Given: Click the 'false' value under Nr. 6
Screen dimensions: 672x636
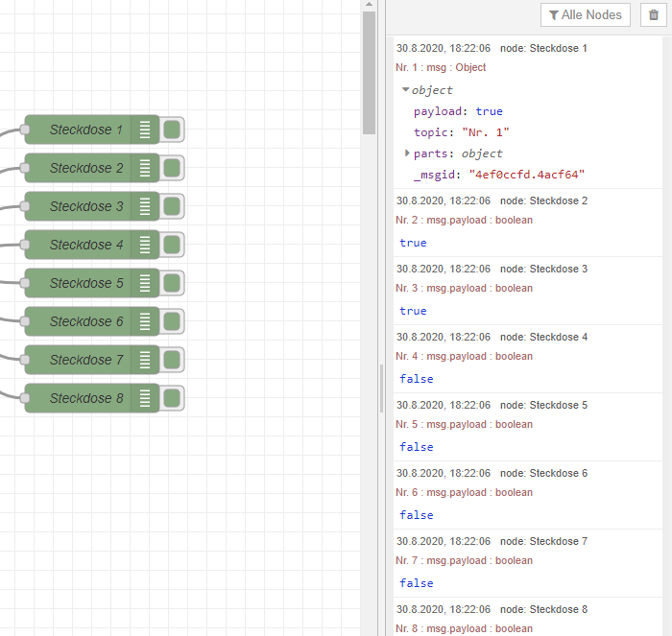Looking at the screenshot, I should click(x=416, y=515).
